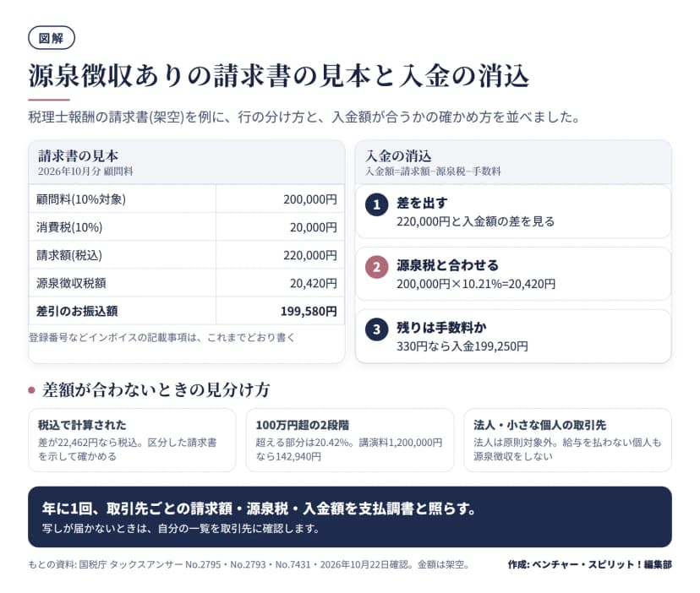
Task: Click the headline 源泉徴収ありの請求書の見本と入金の消込
Action: pos(279,75)
